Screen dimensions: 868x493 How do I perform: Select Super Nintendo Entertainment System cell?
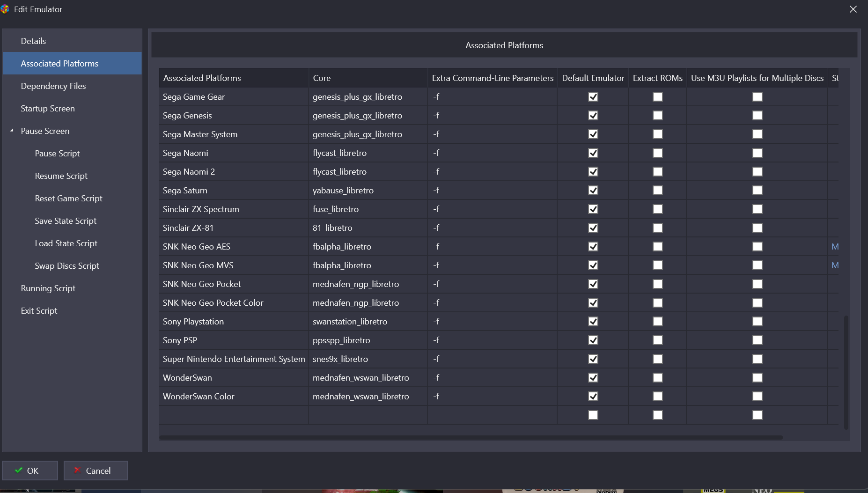(x=234, y=359)
